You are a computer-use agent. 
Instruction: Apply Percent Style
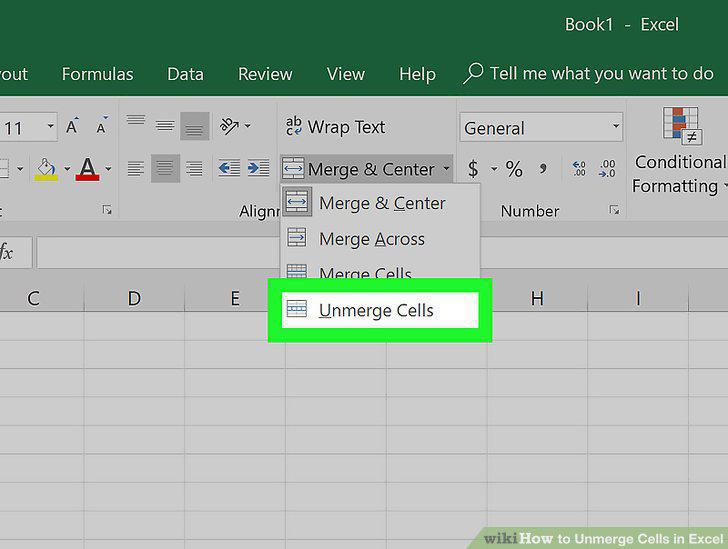[514, 169]
